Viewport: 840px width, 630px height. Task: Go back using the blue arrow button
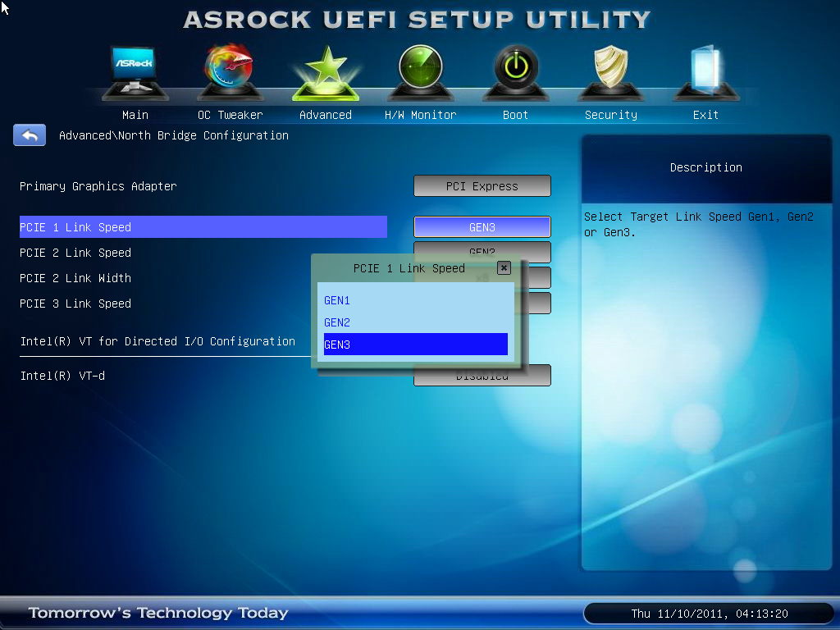(30, 135)
